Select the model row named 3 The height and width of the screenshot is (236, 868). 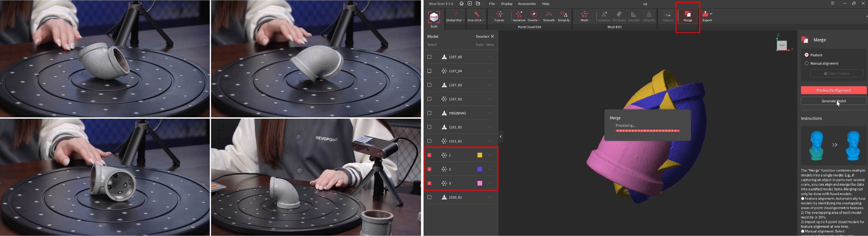point(461,183)
